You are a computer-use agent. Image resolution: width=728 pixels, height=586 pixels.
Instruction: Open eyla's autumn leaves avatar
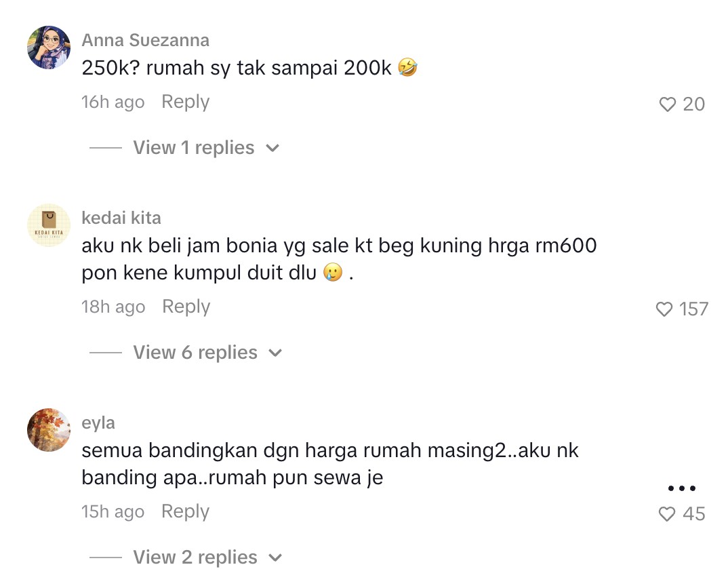[49, 430]
